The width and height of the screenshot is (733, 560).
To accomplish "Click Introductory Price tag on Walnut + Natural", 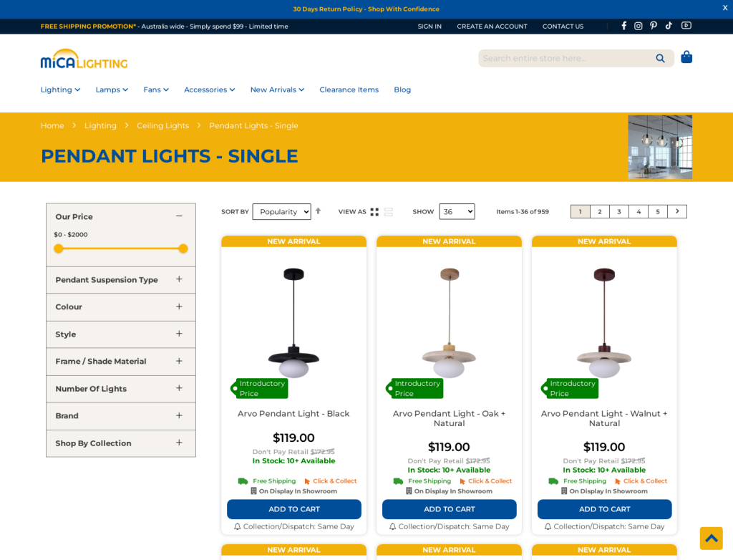I will pyautogui.click(x=570, y=388).
